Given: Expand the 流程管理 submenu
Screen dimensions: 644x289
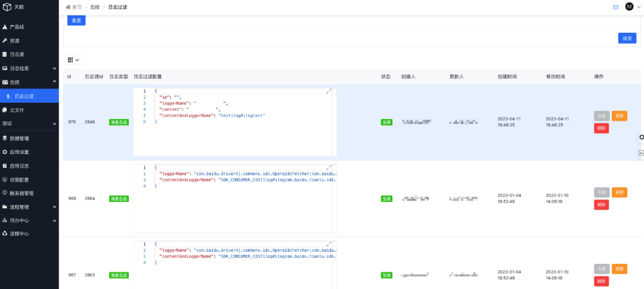Looking at the screenshot, I should pos(29,207).
